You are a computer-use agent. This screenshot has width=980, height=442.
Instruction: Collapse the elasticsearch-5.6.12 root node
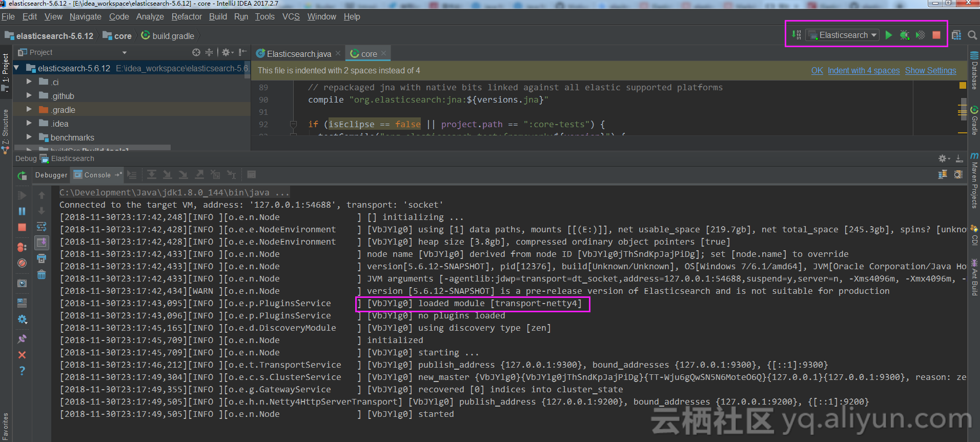16,68
